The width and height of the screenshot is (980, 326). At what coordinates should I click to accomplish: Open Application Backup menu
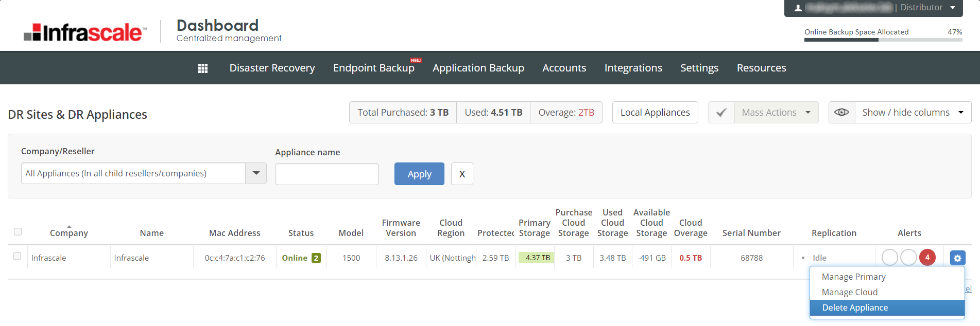(x=478, y=68)
